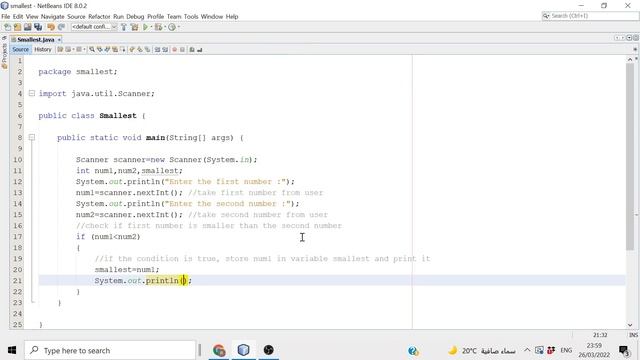The height and width of the screenshot is (360, 640).
Task: Close the Smallest.java tab
Action: (59, 40)
